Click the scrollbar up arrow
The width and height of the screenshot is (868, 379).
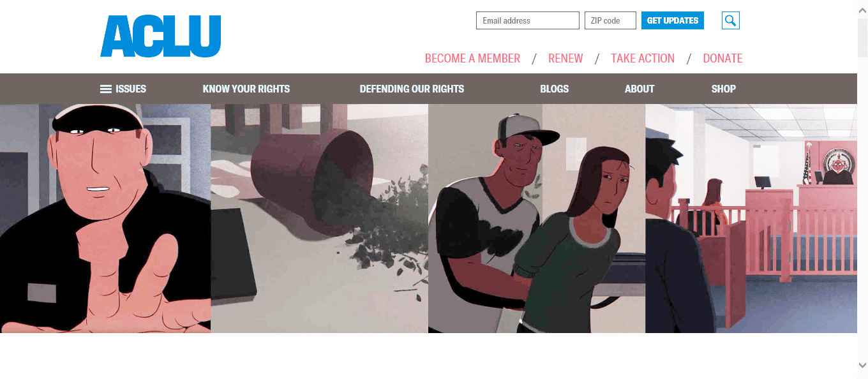click(x=863, y=5)
